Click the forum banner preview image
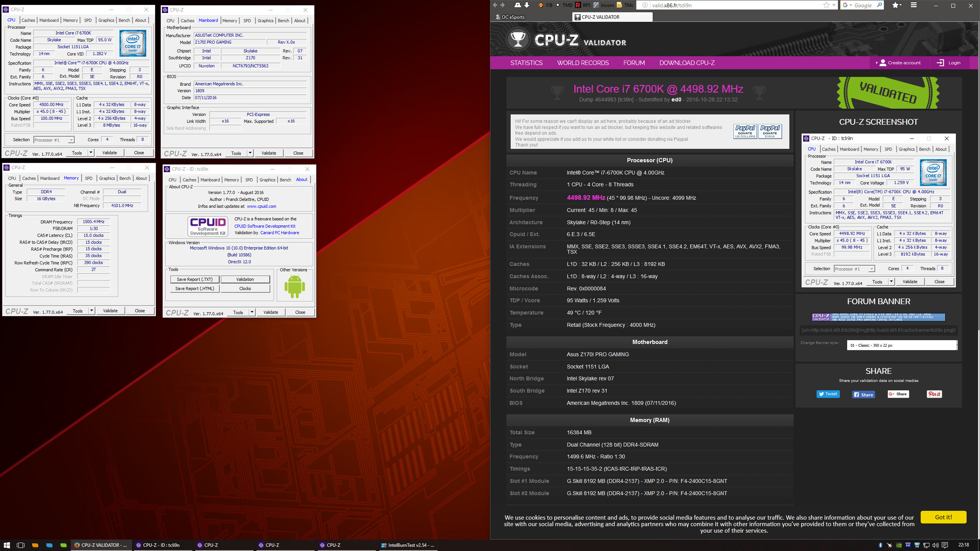This screenshot has width=980, height=551. pos(879,317)
